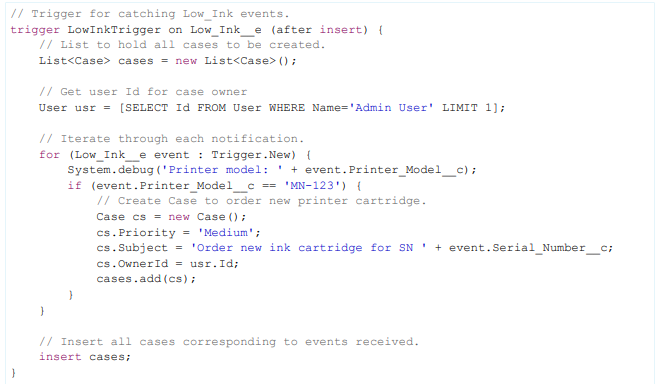Click the for loop keyword
Image resolution: width=656 pixels, height=384 pixels.
[x=49, y=154]
